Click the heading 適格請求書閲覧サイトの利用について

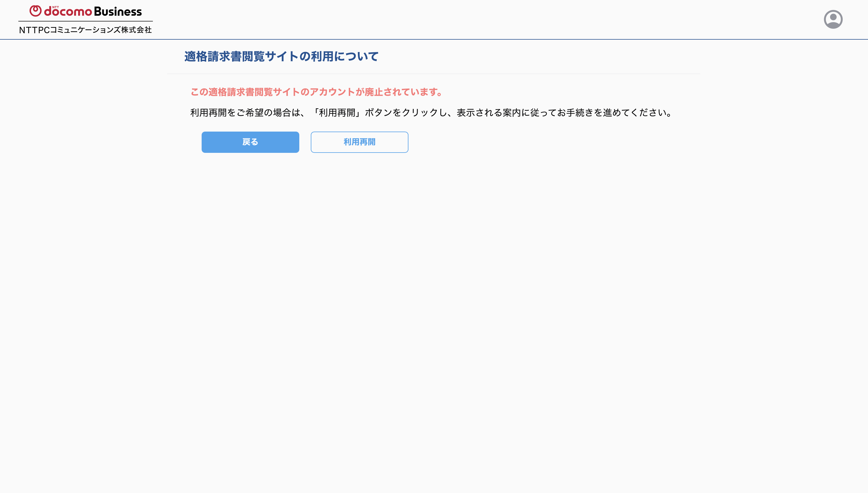[281, 57]
